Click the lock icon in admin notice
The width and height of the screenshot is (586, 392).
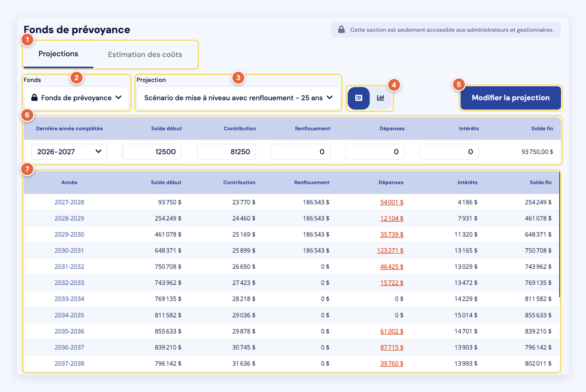(341, 30)
